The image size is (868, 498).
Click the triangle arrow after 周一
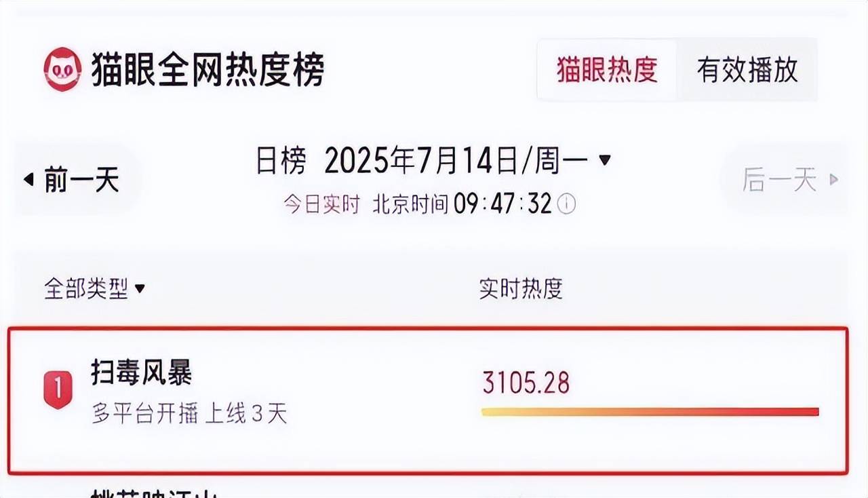605,160
